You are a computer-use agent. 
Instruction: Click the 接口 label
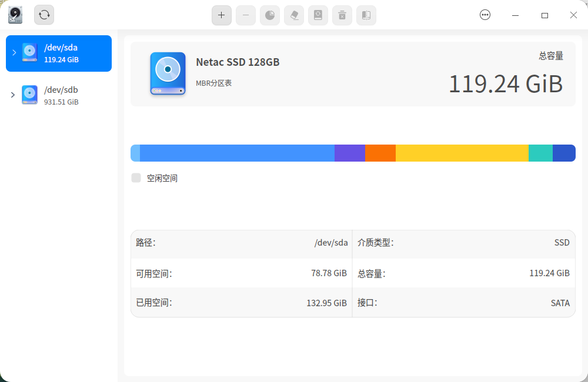tap(367, 303)
